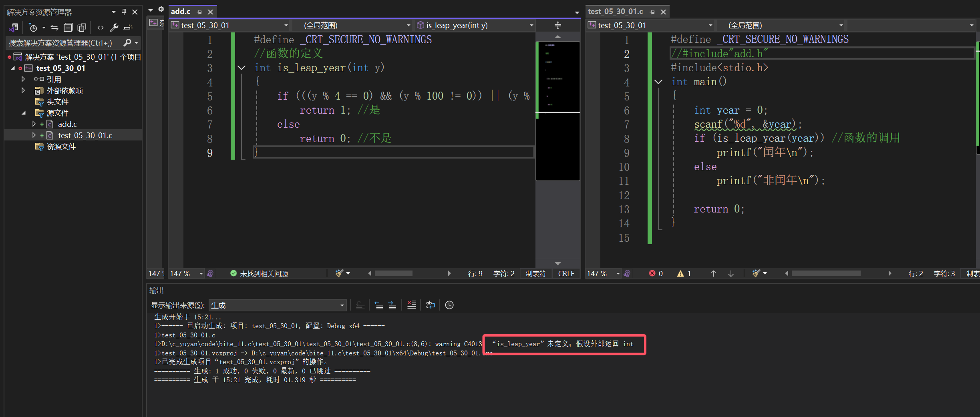
Task: Click the split editor window button in add.c
Action: pos(558,25)
